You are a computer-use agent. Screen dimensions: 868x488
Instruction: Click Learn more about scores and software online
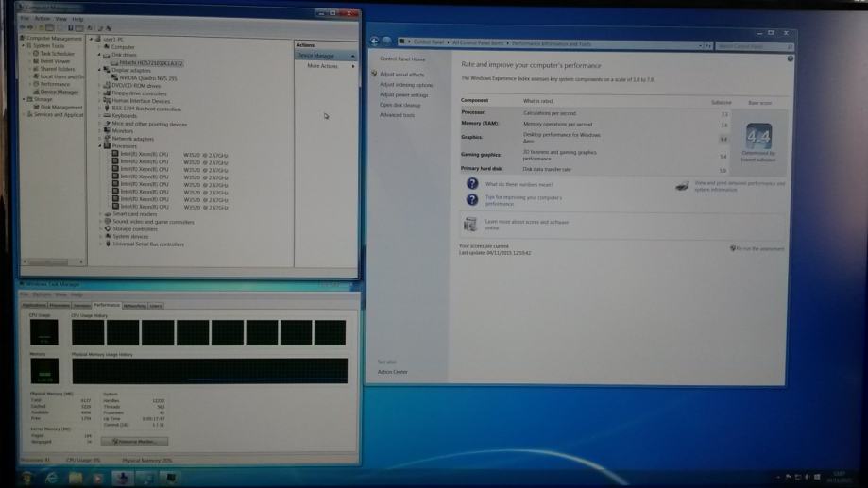tap(526, 225)
